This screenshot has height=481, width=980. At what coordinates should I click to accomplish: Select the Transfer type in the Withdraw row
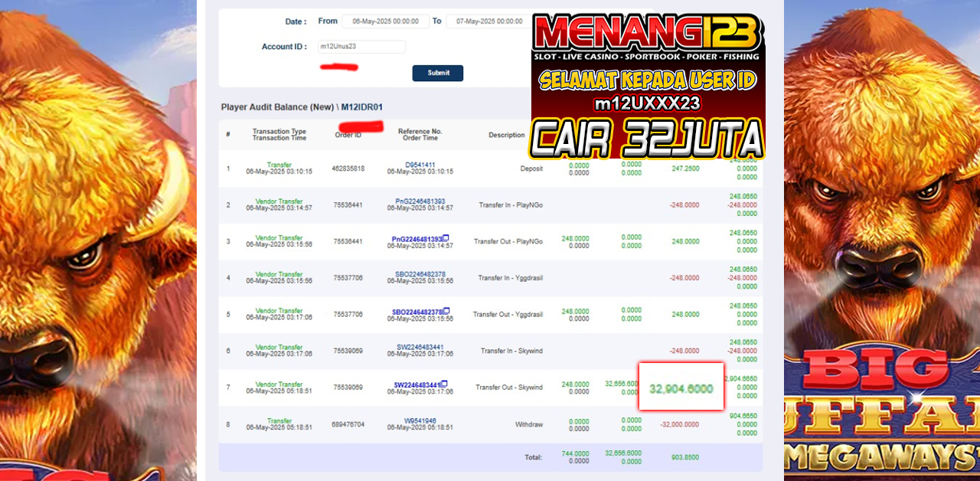point(279,420)
